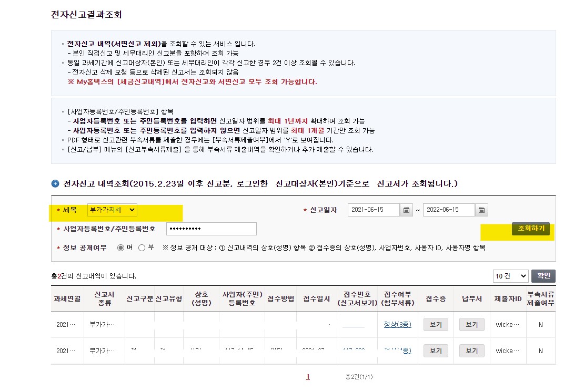Viewport: 564px width, 392px height.
Task: Open the end date calendar picker
Action: click(481, 209)
